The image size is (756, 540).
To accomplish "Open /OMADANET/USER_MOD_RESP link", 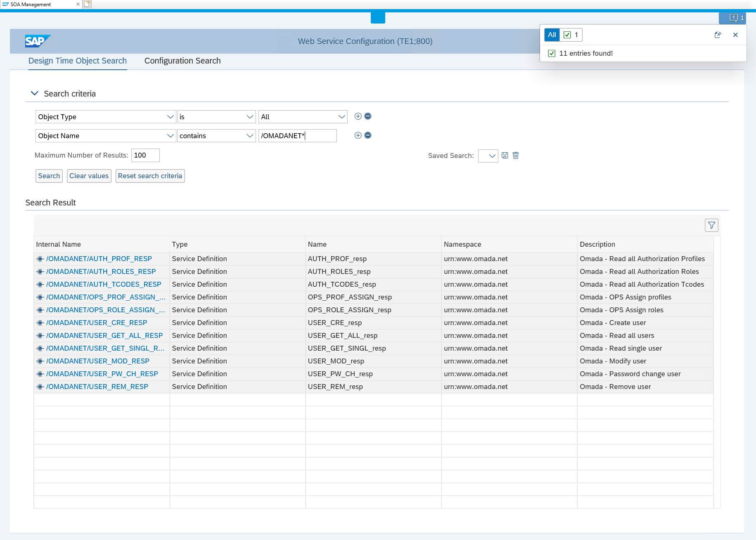I will click(98, 361).
